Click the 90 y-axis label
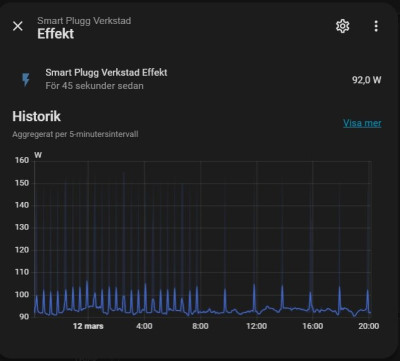 [24, 317]
